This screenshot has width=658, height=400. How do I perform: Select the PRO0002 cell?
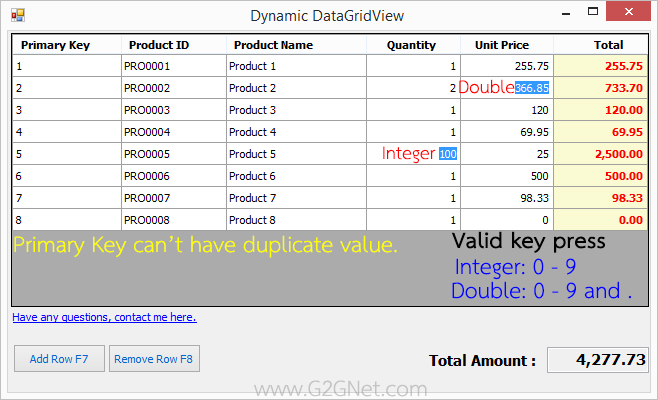[174, 88]
